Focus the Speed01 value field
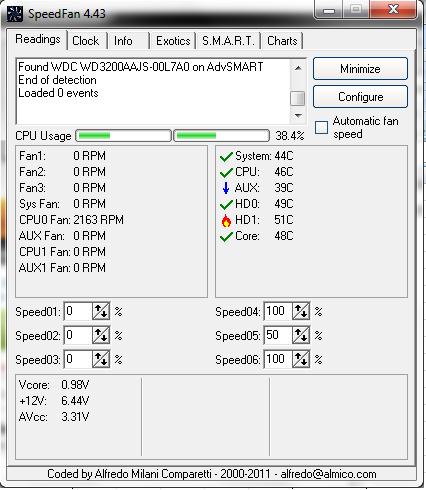This screenshot has width=426, height=490. pyautogui.click(x=78, y=311)
